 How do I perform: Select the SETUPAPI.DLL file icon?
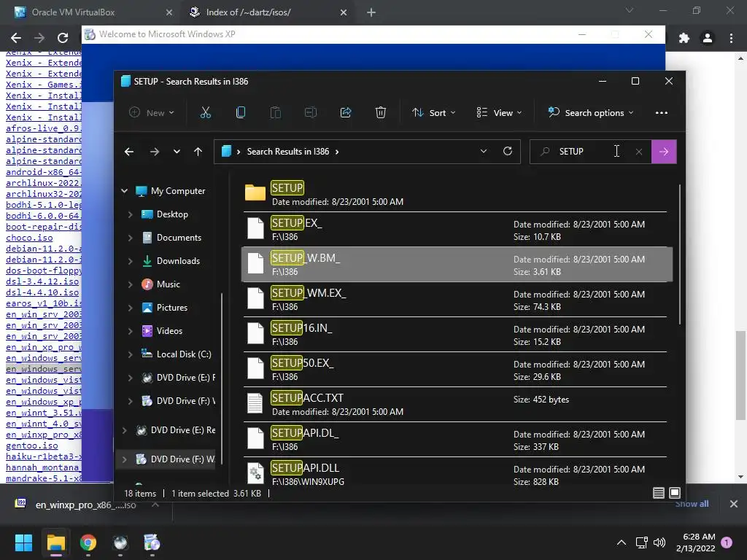click(255, 474)
